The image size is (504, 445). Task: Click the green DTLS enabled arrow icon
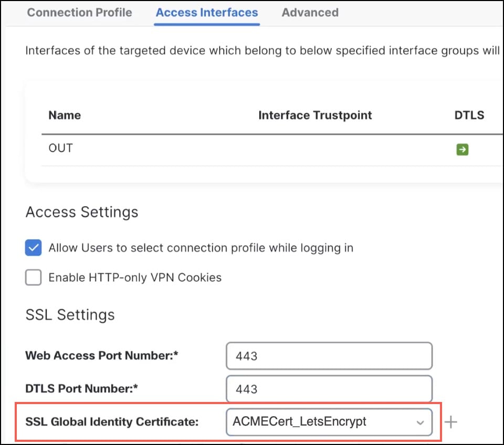(x=463, y=149)
